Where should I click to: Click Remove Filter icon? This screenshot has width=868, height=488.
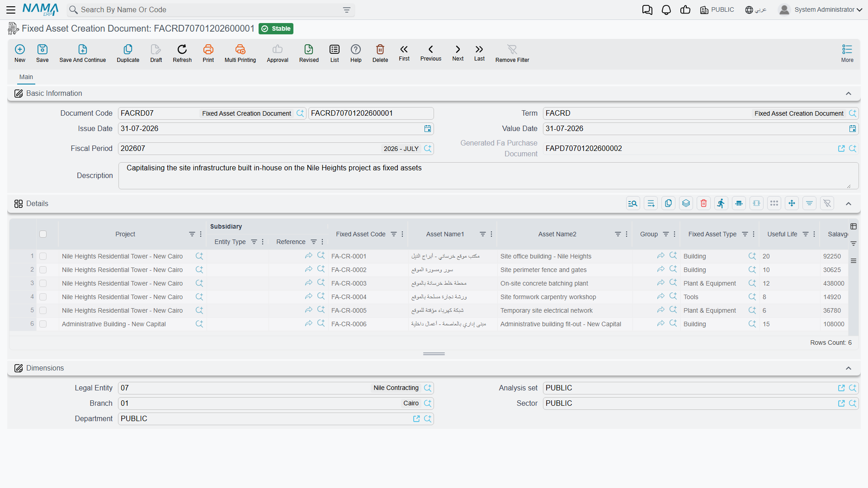coord(512,49)
